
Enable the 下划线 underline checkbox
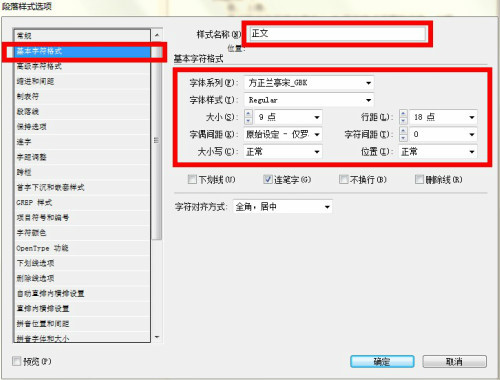point(192,179)
